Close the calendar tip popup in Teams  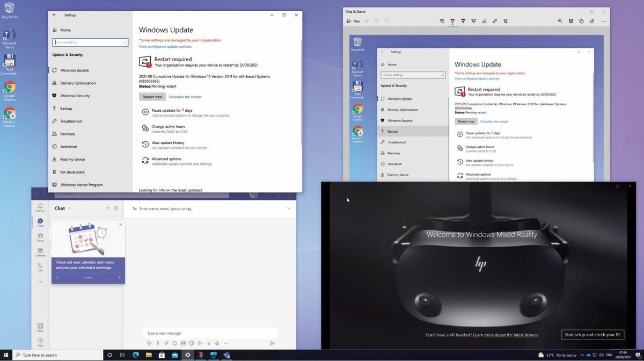pyautogui.click(x=121, y=225)
